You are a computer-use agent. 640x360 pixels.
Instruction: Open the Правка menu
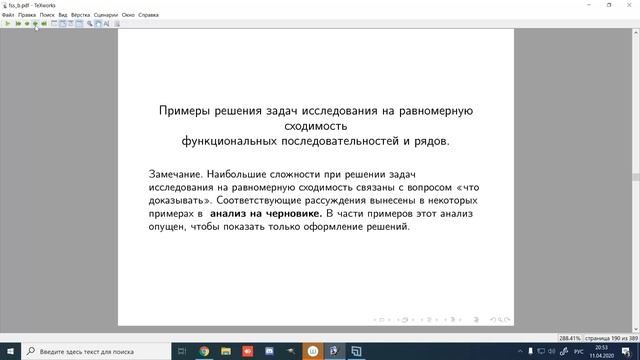pos(27,15)
